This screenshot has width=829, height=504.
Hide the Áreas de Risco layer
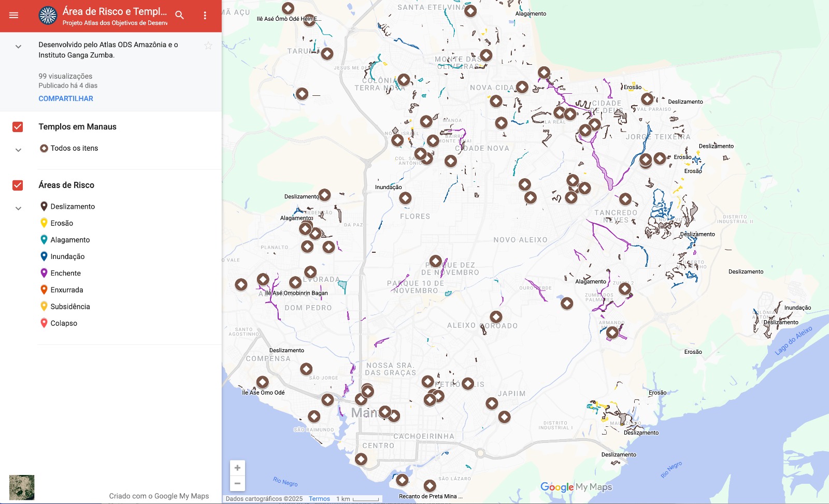(18, 185)
